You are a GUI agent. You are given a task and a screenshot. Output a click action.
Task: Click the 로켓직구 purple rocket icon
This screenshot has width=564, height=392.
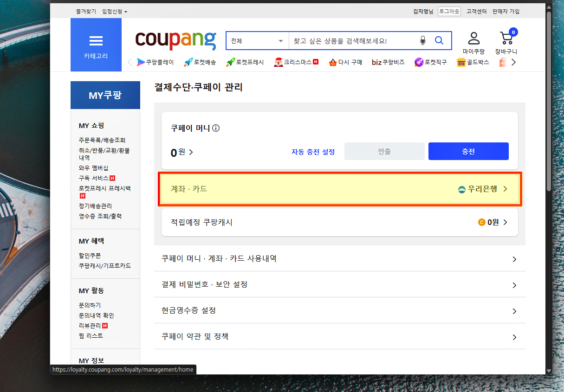pyautogui.click(x=419, y=62)
